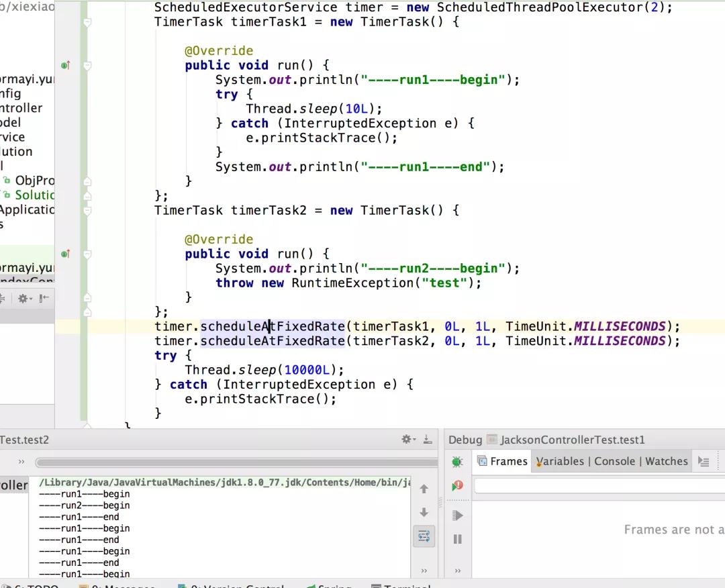Image resolution: width=725 pixels, height=588 pixels.
Task: Click 'Thread.sleep(10L)' statement in editor
Action: pos(314,109)
